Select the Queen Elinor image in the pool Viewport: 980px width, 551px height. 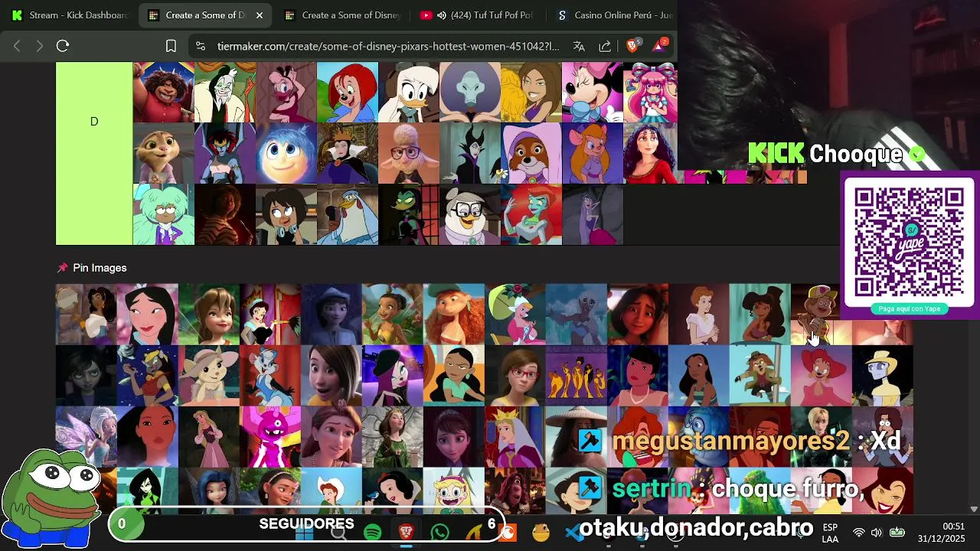click(x=393, y=437)
